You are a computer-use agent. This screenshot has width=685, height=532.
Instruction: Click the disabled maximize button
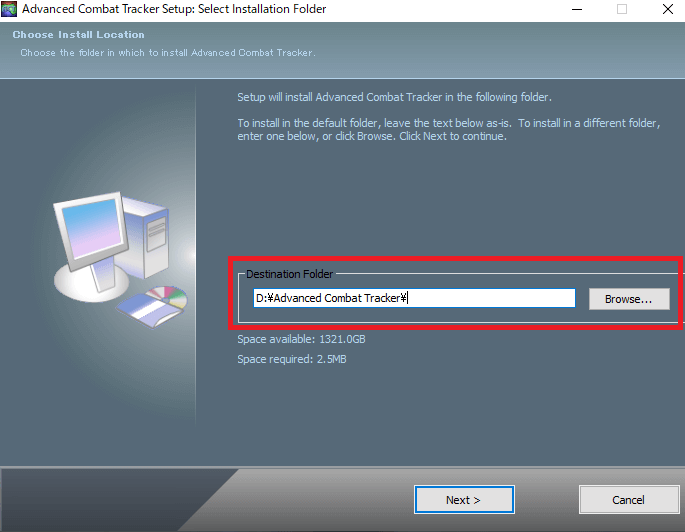tap(622, 10)
